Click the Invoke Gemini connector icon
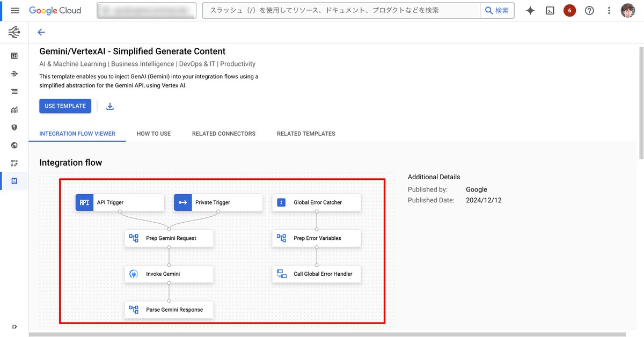Image resolution: width=644 pixels, height=337 pixels. [134, 274]
